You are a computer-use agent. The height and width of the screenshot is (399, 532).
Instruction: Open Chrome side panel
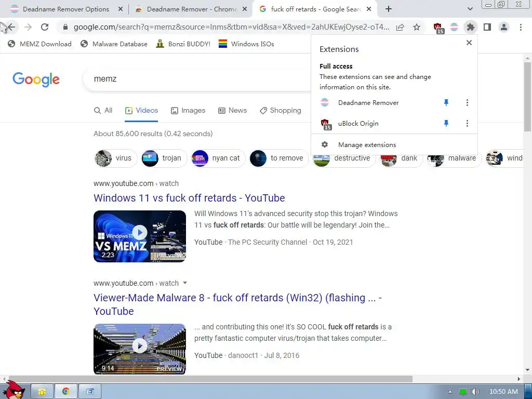pos(487,27)
